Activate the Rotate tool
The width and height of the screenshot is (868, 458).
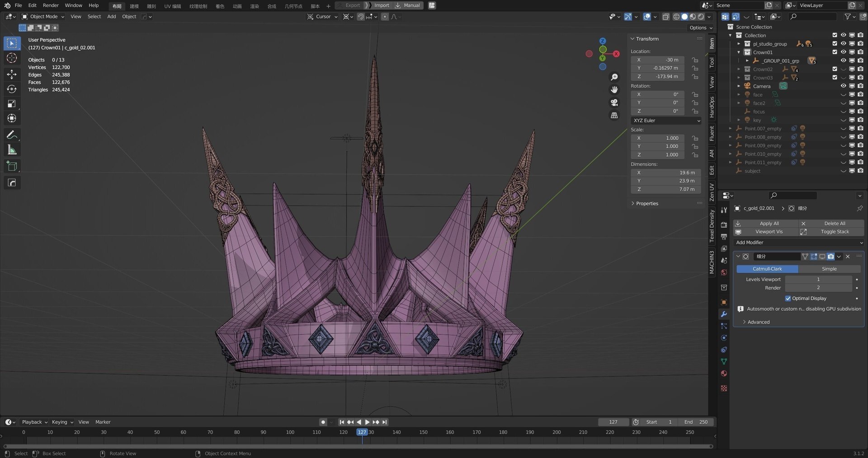(12, 89)
